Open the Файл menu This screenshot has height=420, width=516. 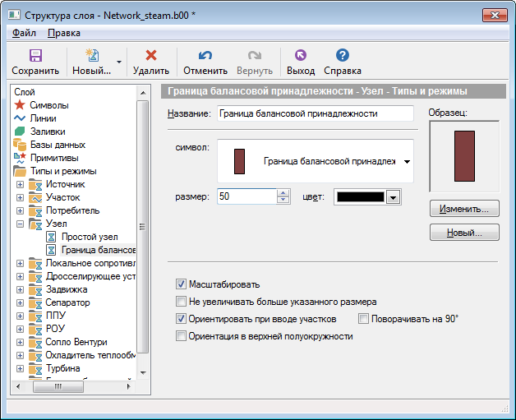(x=24, y=33)
